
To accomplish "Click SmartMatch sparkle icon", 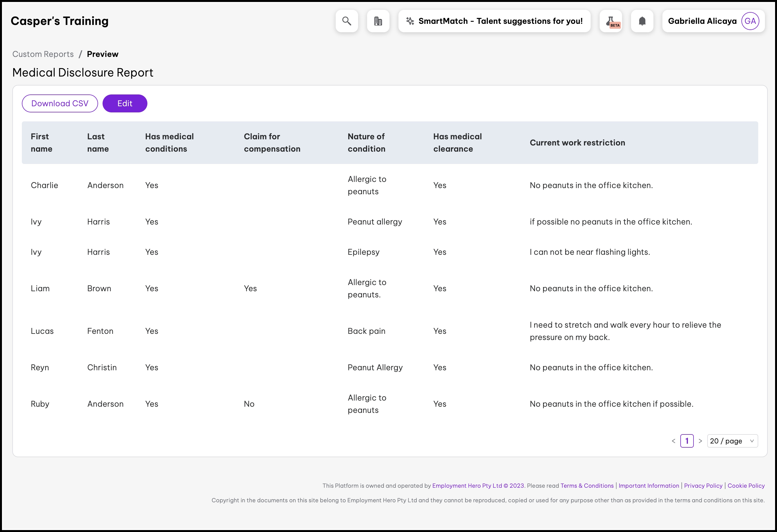I will 410,21.
